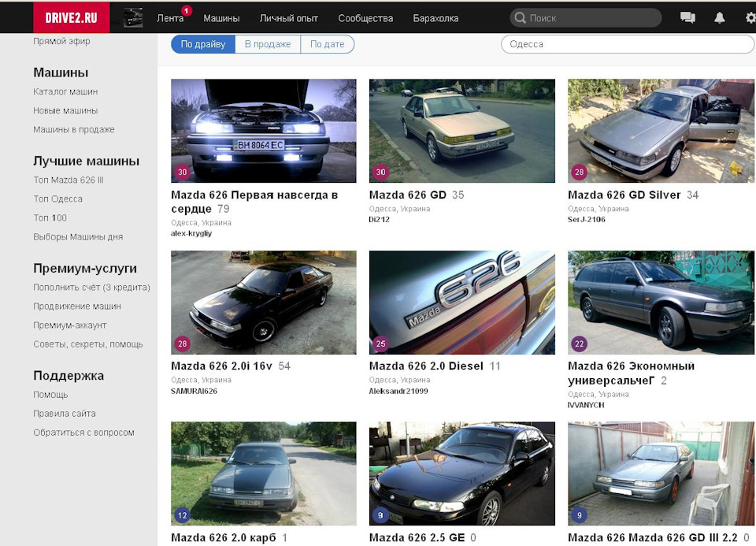Open the Премиум-аккаунт link
Image resolution: width=756 pixels, height=546 pixels.
pyautogui.click(x=70, y=325)
